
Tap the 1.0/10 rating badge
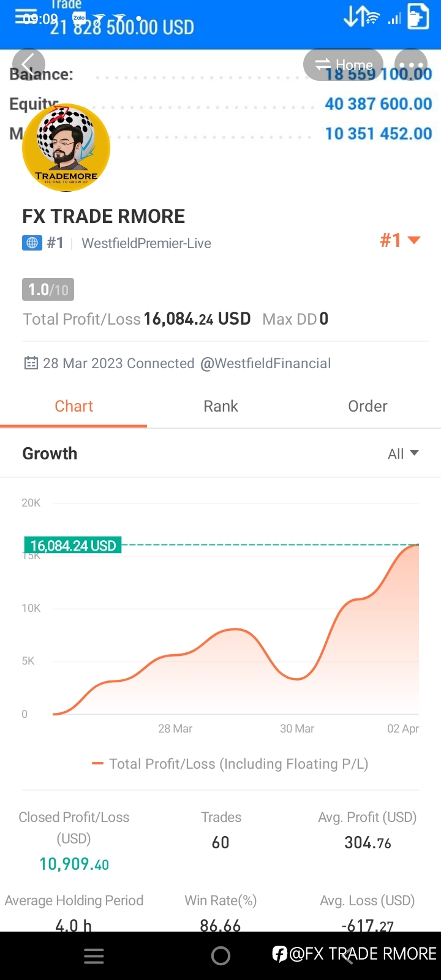(x=48, y=289)
